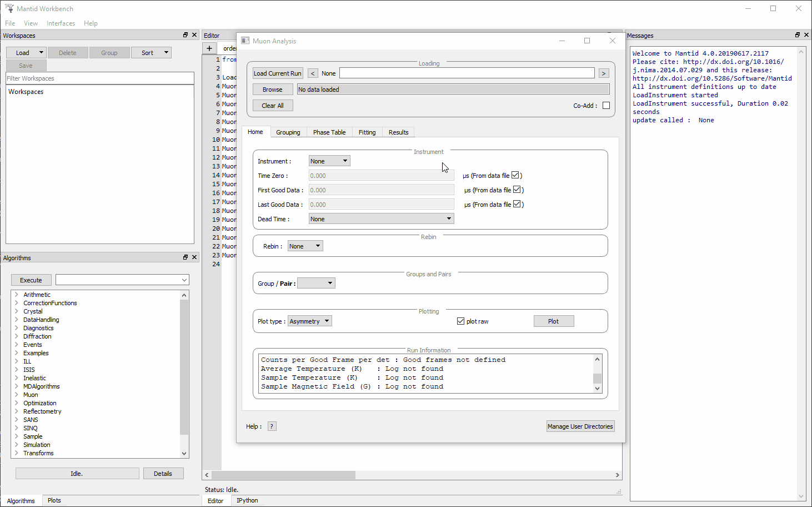Click Manage User Directories

point(580,426)
